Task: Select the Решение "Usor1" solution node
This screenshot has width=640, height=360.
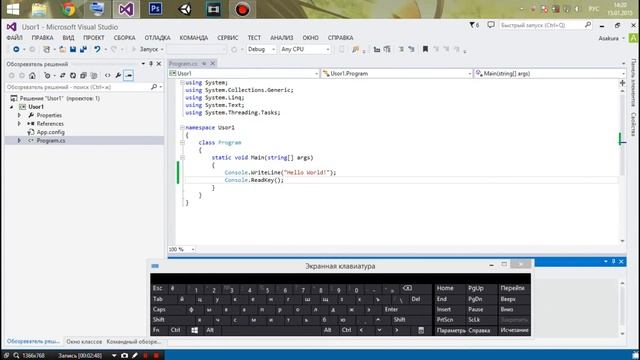Action: (x=60, y=98)
